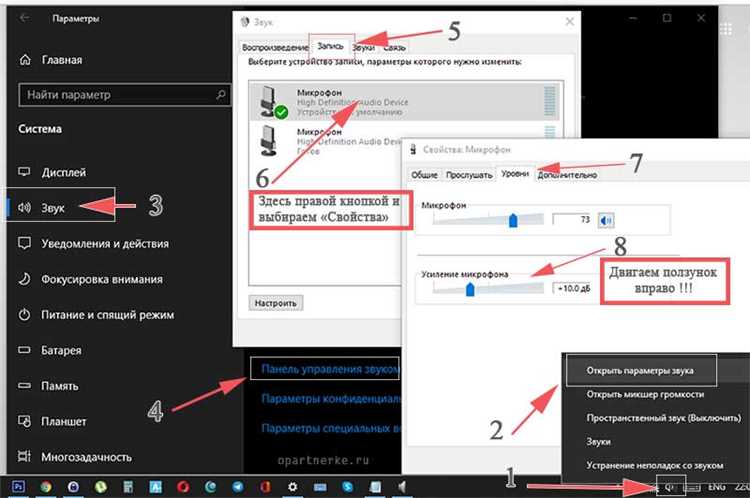Open Telegram from the taskbar

(238, 487)
